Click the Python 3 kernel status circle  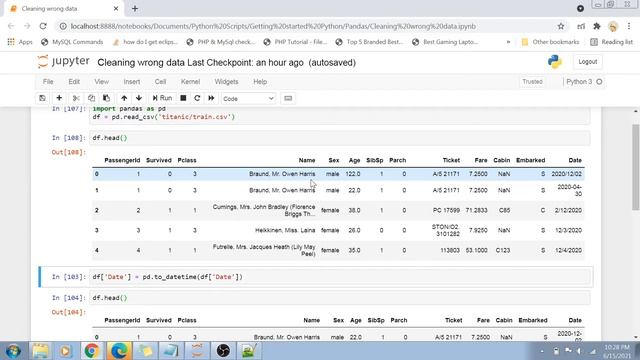[599, 82]
